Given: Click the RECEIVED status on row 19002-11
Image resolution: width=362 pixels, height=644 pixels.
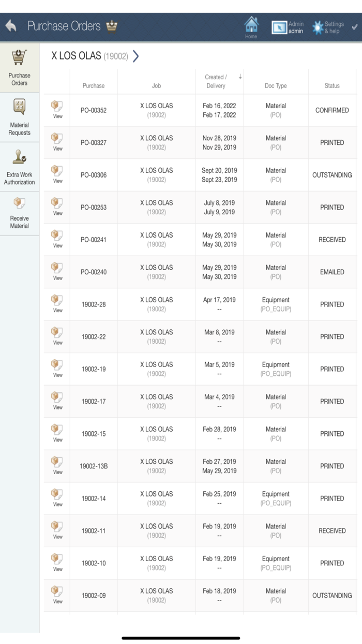Looking at the screenshot, I should [331, 531].
